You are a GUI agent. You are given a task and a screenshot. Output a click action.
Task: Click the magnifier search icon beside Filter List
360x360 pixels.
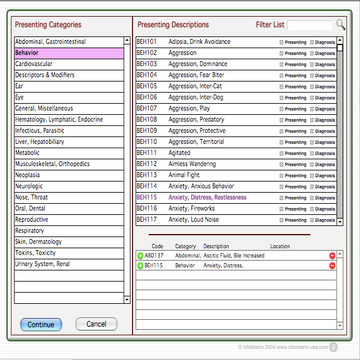(340, 25)
